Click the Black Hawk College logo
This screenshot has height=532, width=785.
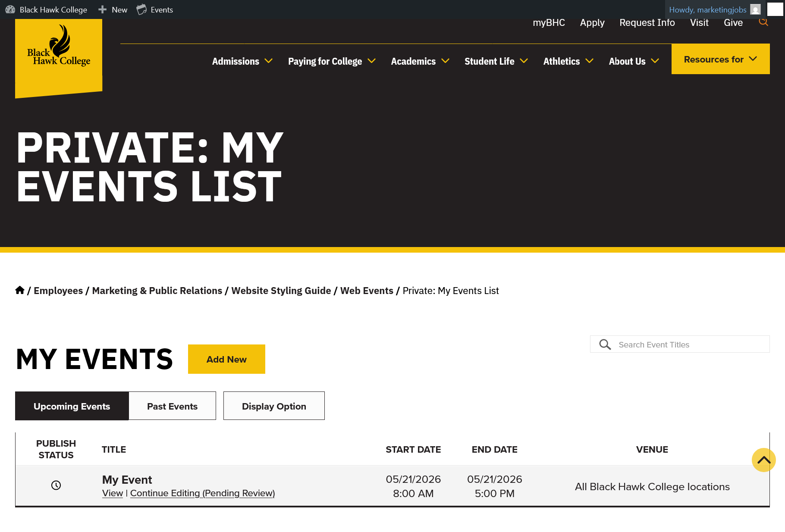pos(59,58)
